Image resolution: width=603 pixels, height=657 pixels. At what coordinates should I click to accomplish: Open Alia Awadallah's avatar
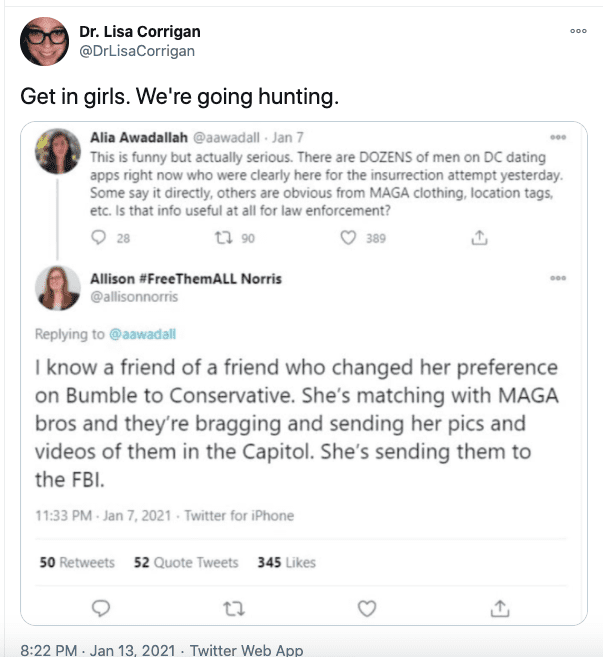point(59,148)
